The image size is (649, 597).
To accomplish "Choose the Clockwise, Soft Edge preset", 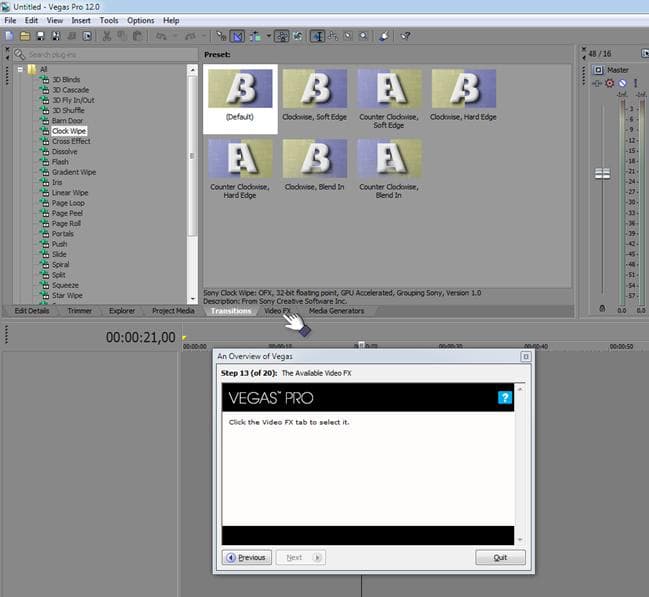I will (315, 94).
